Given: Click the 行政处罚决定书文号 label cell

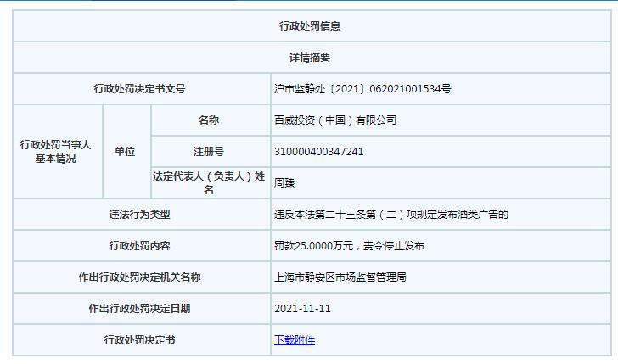Looking at the screenshot, I should 142,88.
